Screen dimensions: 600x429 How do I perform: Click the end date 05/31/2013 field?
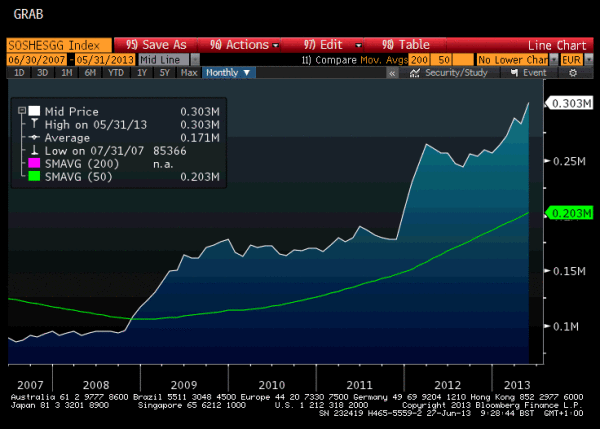105,60
